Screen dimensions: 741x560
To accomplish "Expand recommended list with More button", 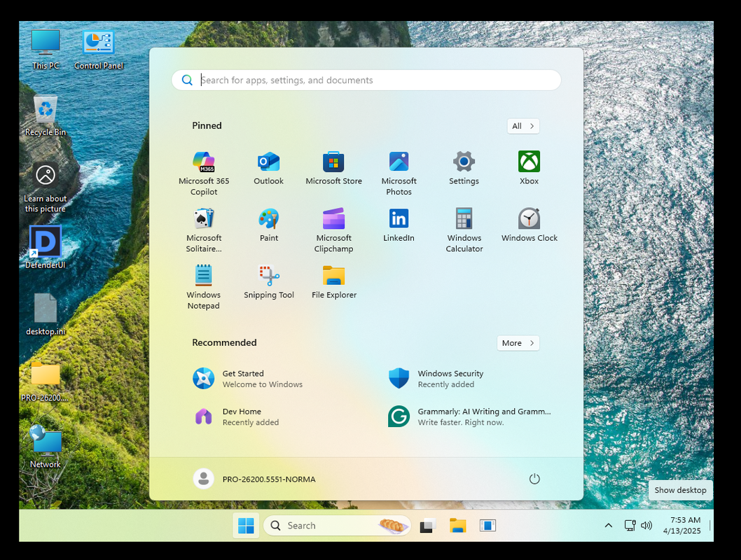I will point(518,343).
